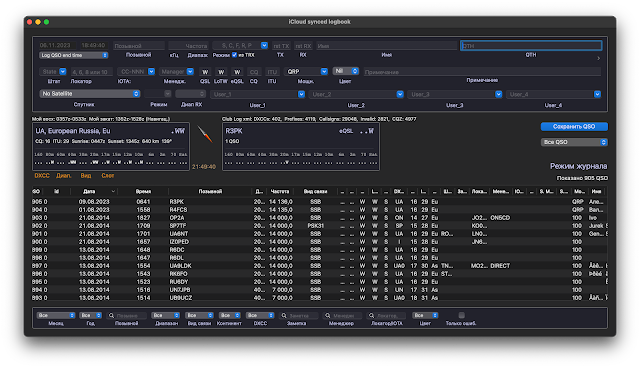Viewport: 640px width, 368px height.
Task: Open the 'No Satellite' dropdown
Action: click(x=90, y=93)
